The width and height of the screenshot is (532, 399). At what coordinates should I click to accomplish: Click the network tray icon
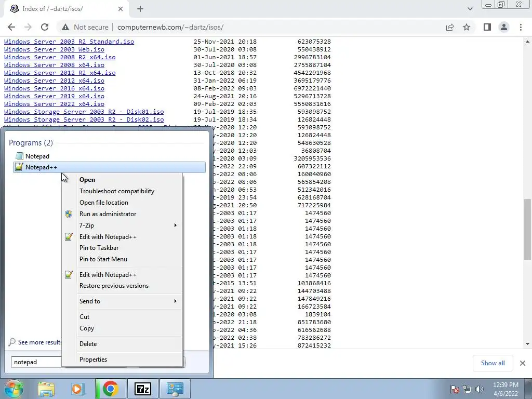(467, 389)
